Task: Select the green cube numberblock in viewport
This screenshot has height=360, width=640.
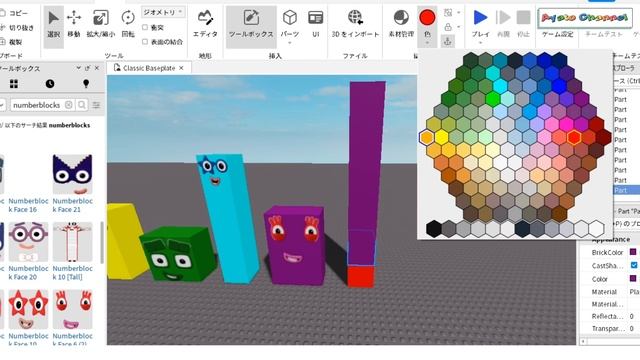Action: tap(177, 253)
